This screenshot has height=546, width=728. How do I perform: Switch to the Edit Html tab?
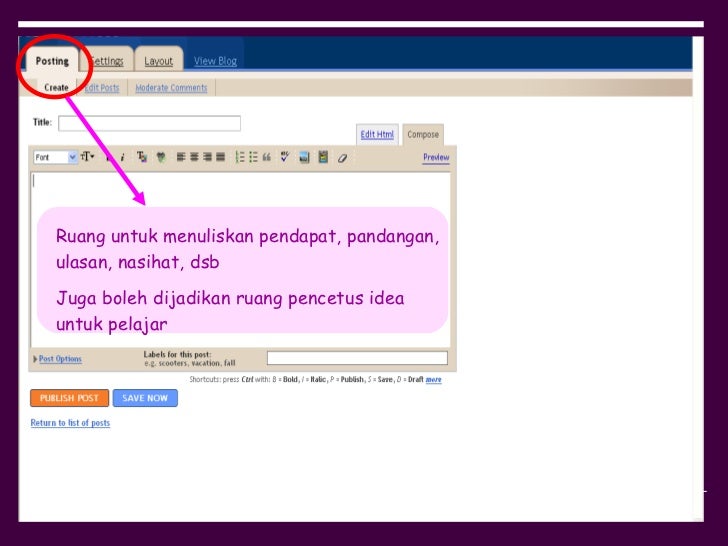click(x=377, y=135)
